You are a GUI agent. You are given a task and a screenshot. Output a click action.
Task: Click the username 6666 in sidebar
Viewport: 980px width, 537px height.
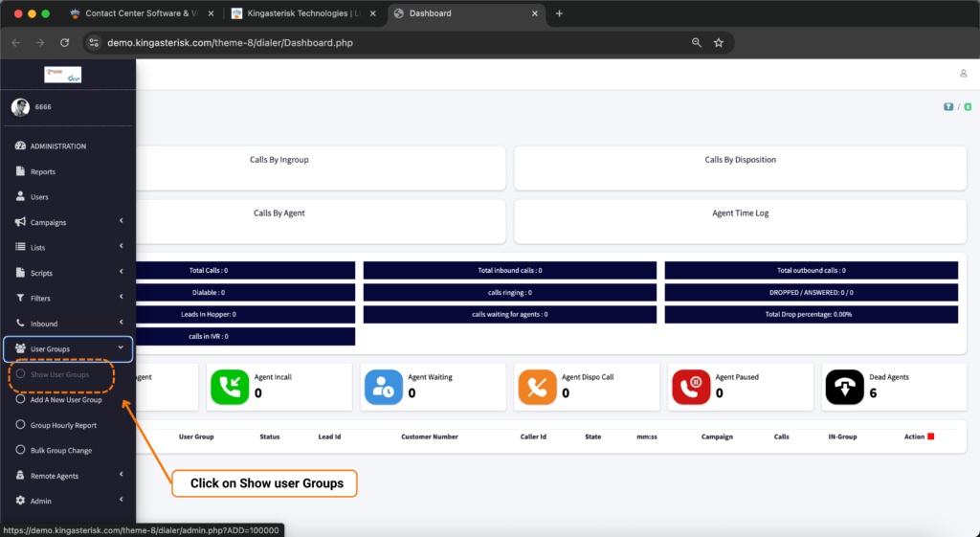click(x=43, y=107)
